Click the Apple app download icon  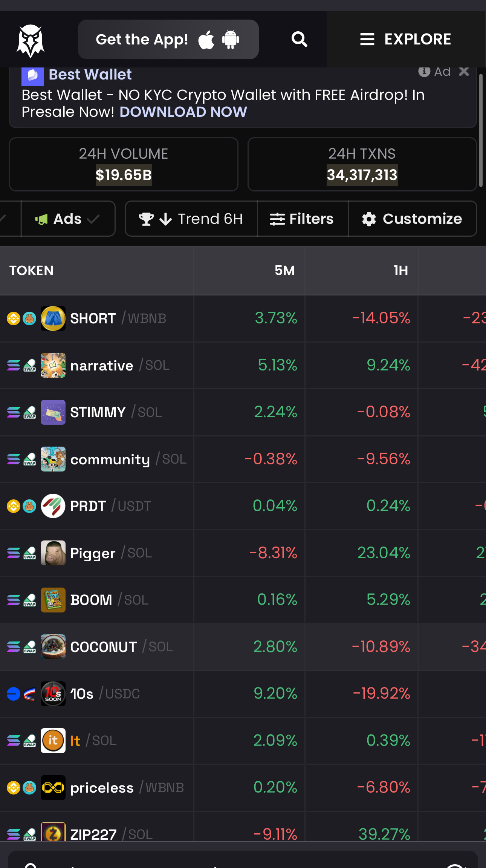pos(206,40)
